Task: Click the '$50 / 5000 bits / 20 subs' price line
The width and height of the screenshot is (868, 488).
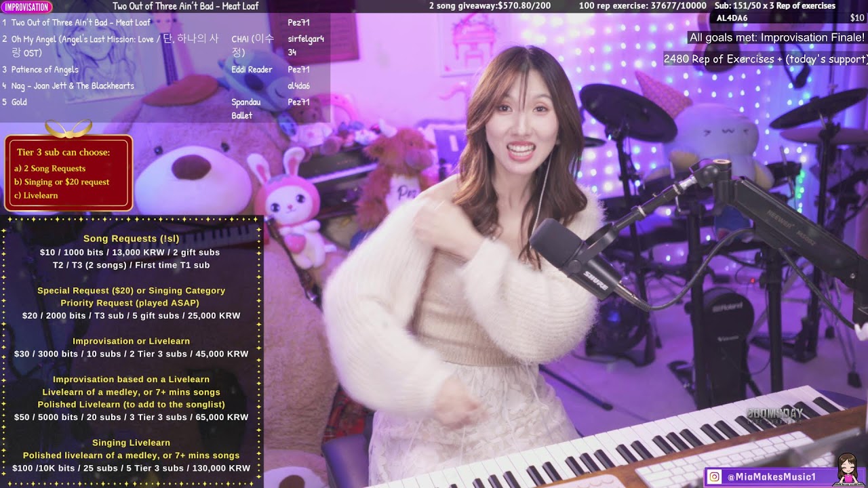Action: pyautogui.click(x=132, y=418)
